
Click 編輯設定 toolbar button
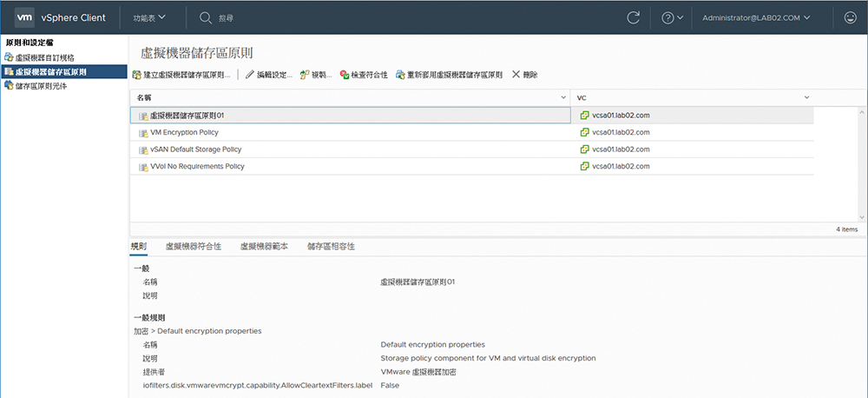click(x=269, y=74)
